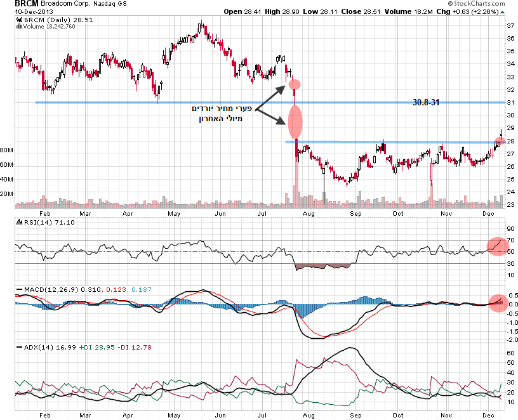Click the '37' tick on the price axis
Image resolution: width=518 pixels, height=420 pixels.
click(x=511, y=26)
